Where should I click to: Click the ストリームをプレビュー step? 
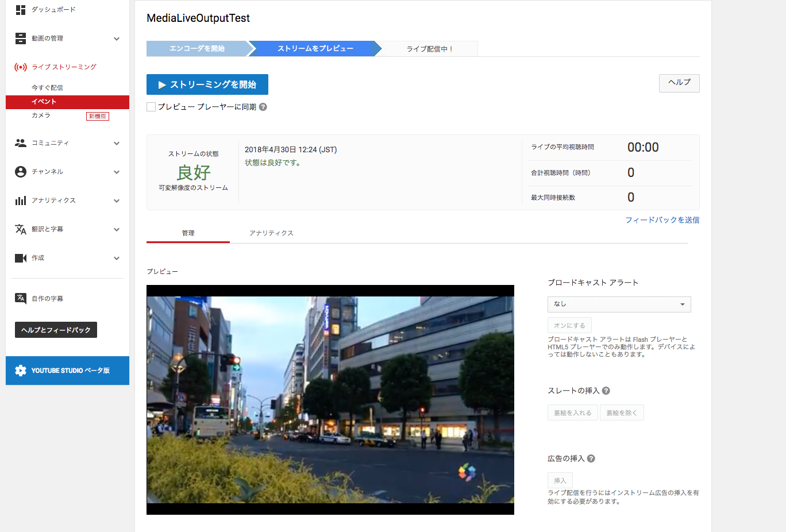(x=315, y=49)
